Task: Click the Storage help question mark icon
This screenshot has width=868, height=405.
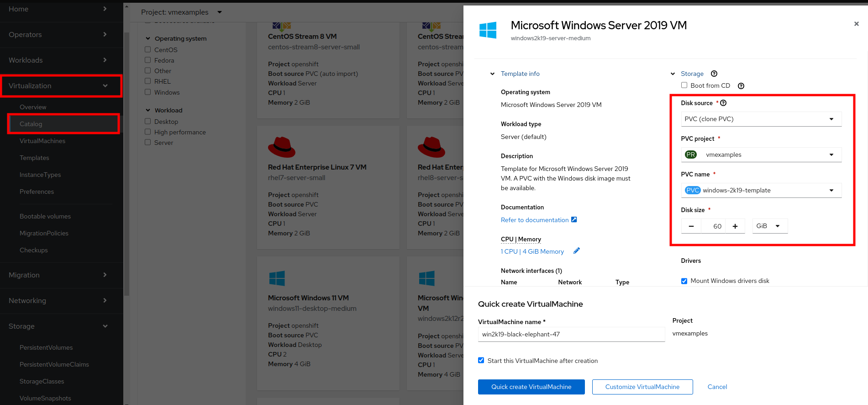Action: click(714, 74)
